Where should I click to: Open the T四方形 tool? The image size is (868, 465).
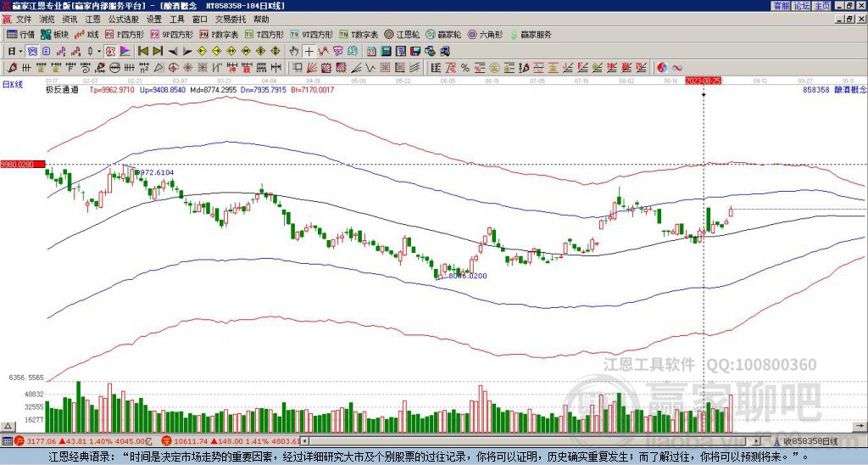(x=264, y=34)
